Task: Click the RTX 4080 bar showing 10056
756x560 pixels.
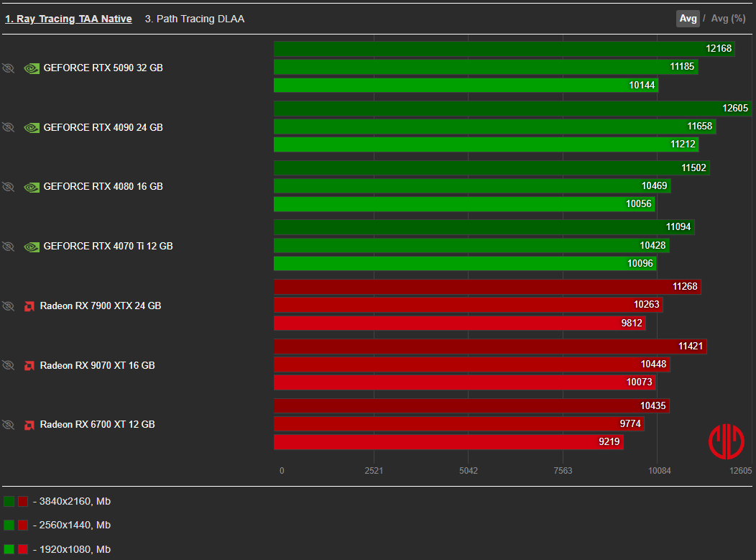Action: 464,204
